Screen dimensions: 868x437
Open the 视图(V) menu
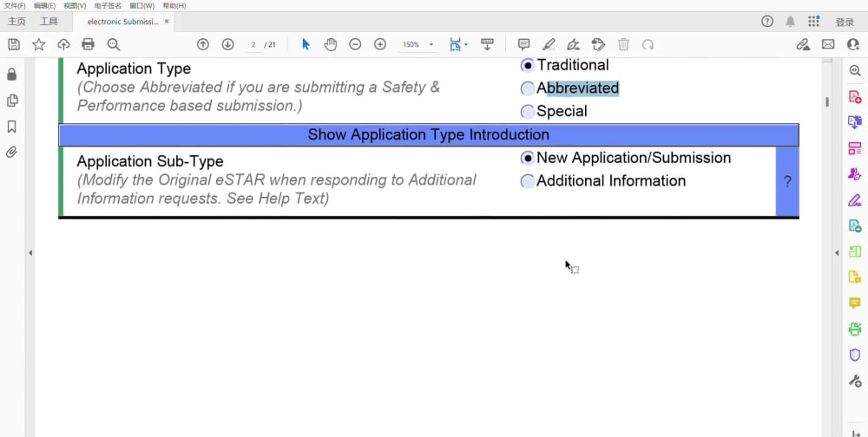point(75,5)
